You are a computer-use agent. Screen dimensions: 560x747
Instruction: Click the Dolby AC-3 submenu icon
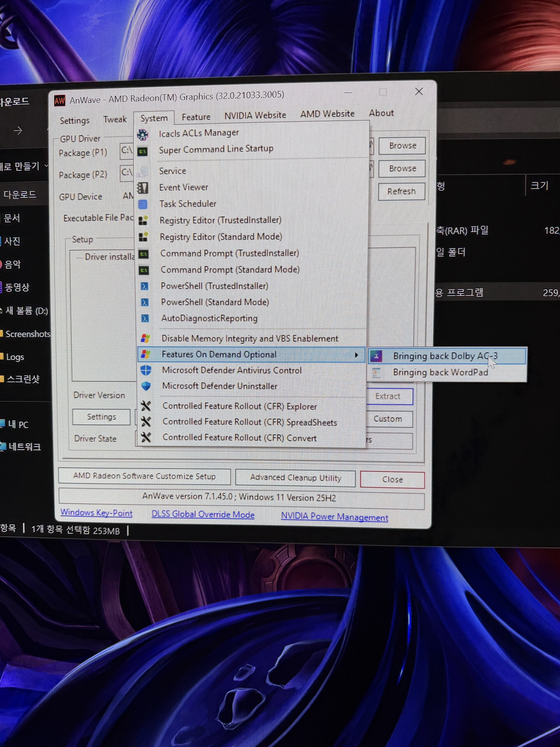pyautogui.click(x=376, y=356)
